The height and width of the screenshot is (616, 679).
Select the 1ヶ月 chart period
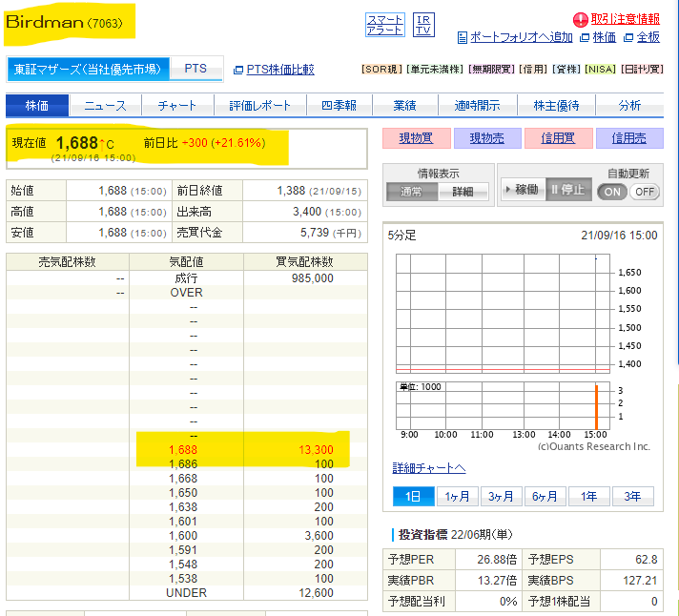[x=458, y=497]
